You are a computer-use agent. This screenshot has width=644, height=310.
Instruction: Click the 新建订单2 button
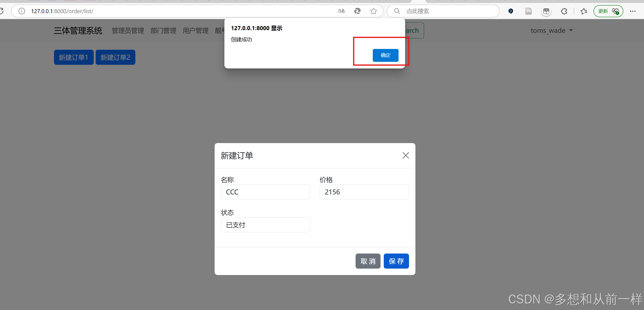click(115, 57)
